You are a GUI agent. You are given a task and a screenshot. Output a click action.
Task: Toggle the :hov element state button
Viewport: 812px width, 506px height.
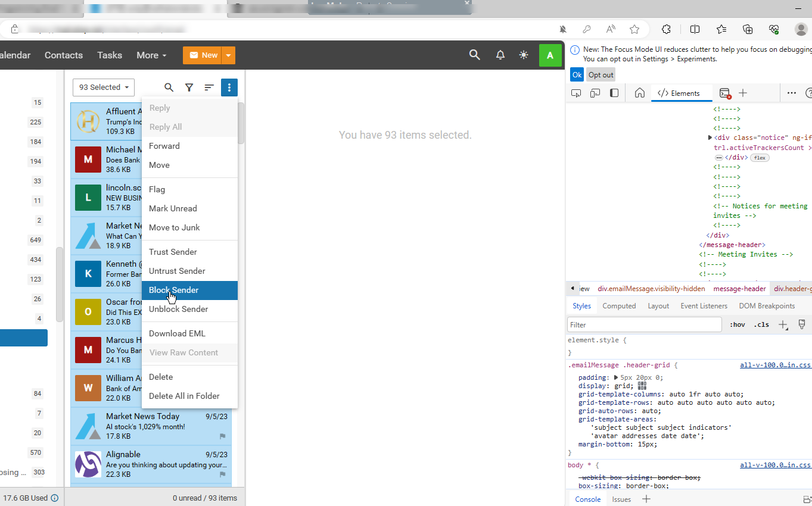point(737,324)
